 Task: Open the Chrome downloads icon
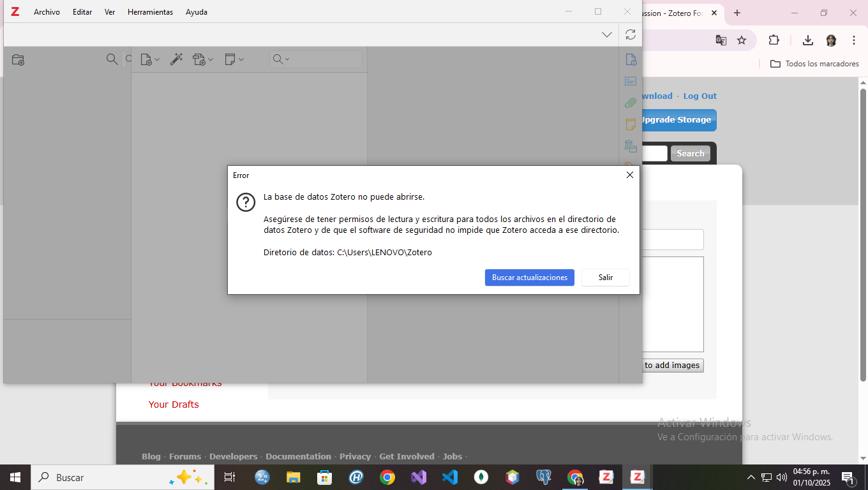(808, 40)
